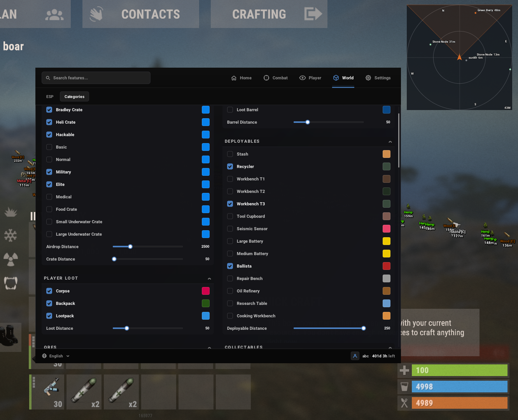Tick the Stash checkbox

point(230,154)
